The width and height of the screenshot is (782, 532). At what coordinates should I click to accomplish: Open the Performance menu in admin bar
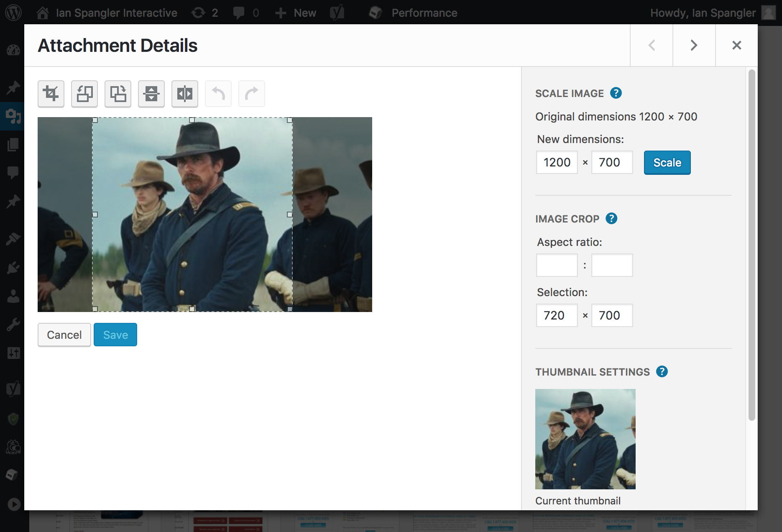tap(424, 13)
